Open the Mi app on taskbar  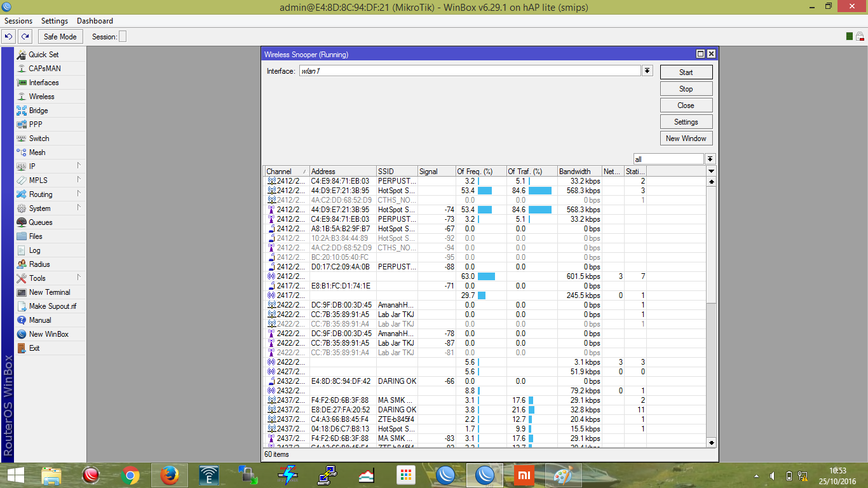tap(523, 475)
